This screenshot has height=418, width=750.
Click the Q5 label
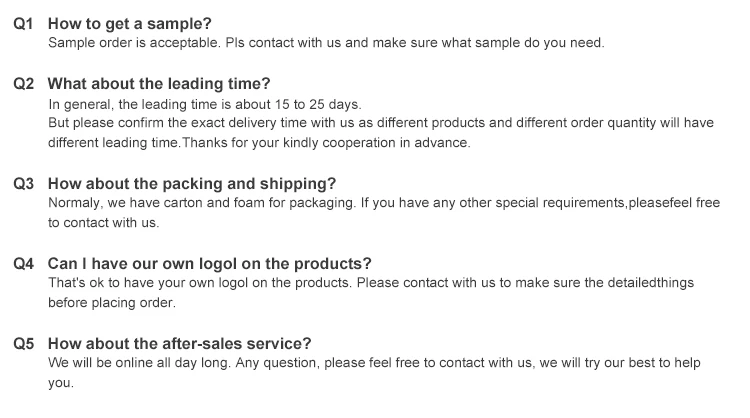coord(24,344)
